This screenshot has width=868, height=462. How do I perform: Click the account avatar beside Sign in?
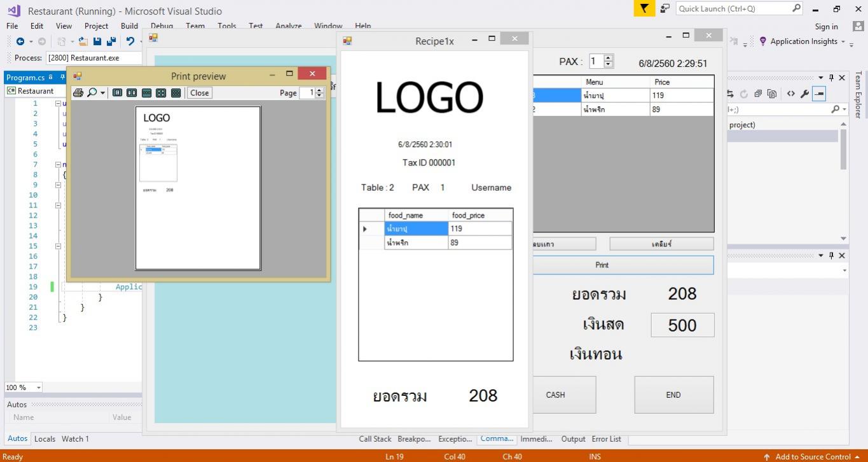[858, 26]
